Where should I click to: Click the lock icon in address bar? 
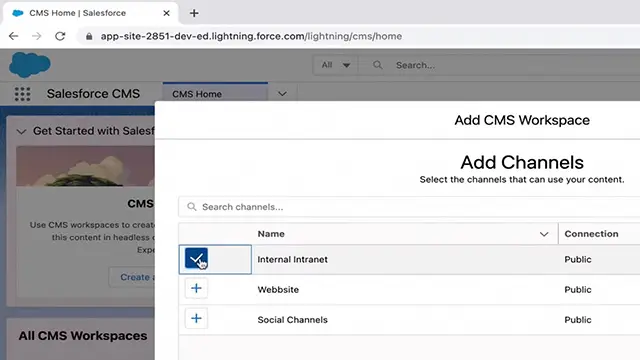(89, 36)
